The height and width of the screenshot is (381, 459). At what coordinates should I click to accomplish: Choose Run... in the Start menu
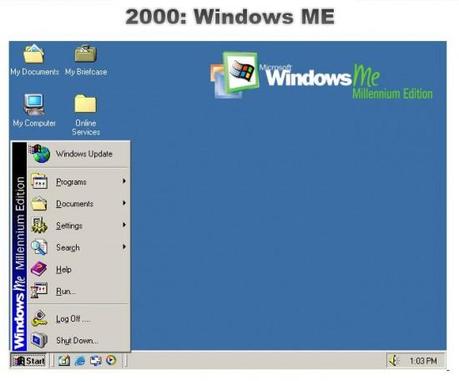[79, 291]
